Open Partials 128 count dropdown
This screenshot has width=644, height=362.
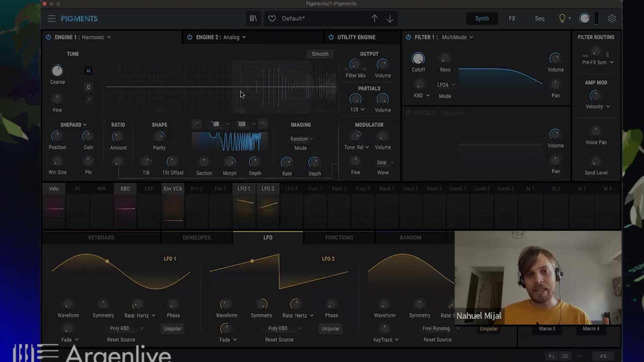(x=357, y=110)
